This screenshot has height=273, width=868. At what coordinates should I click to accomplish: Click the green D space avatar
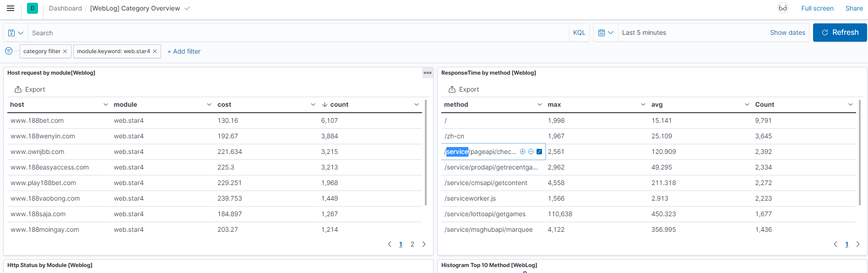33,8
